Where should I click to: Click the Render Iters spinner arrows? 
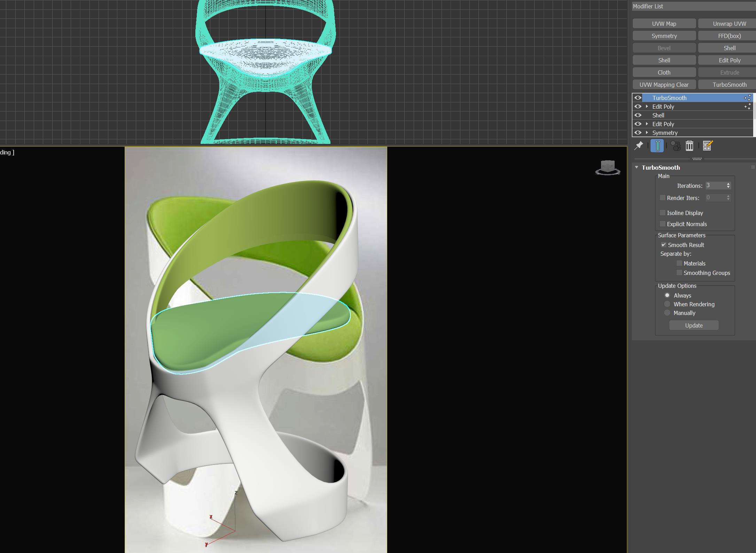[728, 198]
